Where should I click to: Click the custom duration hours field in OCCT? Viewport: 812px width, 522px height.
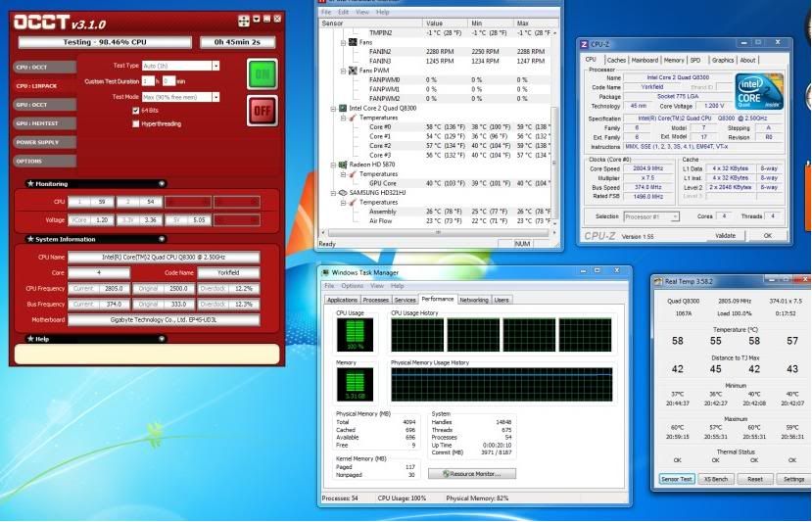pos(148,80)
